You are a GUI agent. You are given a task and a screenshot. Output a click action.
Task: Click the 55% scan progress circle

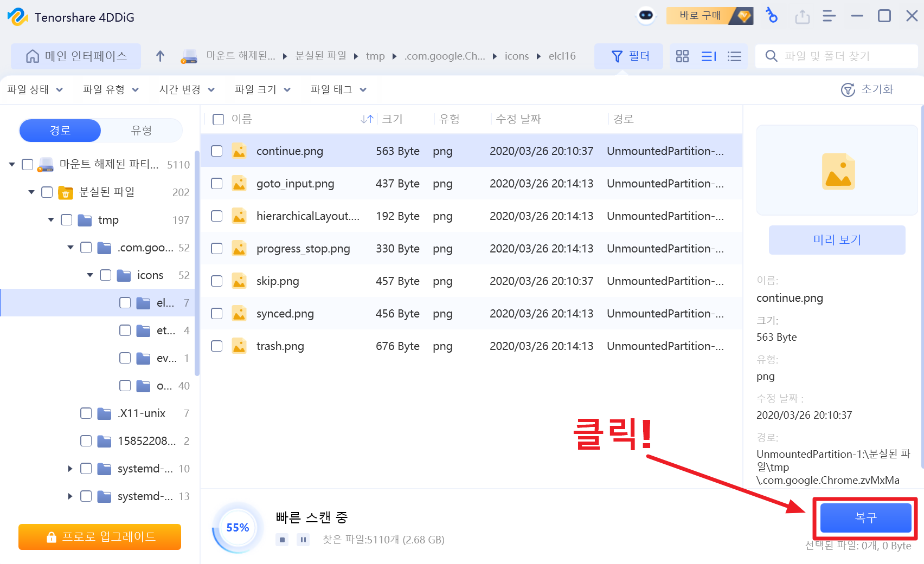(238, 528)
